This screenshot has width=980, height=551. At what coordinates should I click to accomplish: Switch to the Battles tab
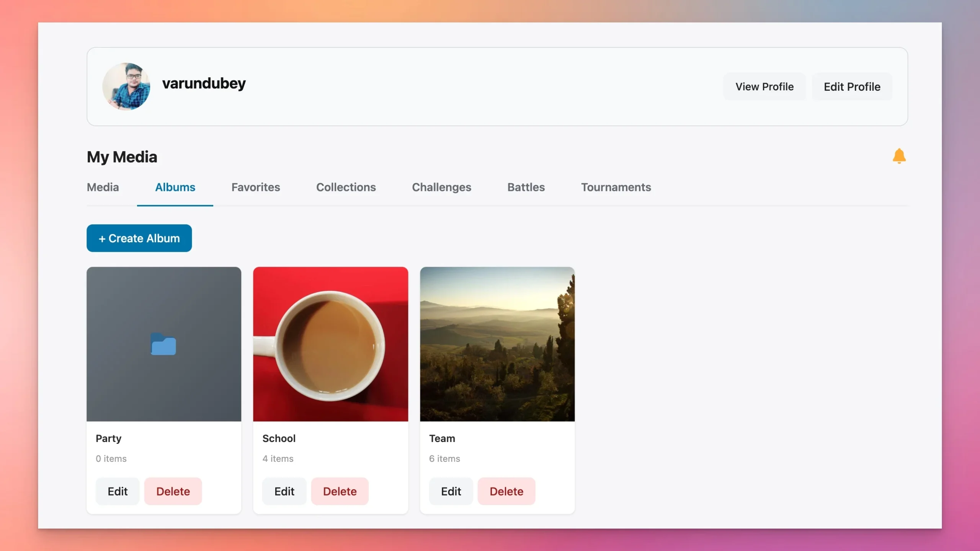(526, 187)
